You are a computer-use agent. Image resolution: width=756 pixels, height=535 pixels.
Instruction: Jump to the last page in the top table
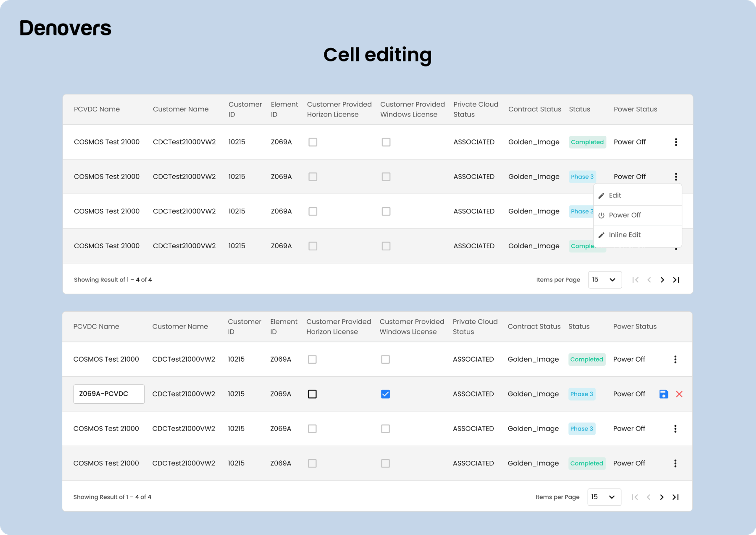coord(676,280)
